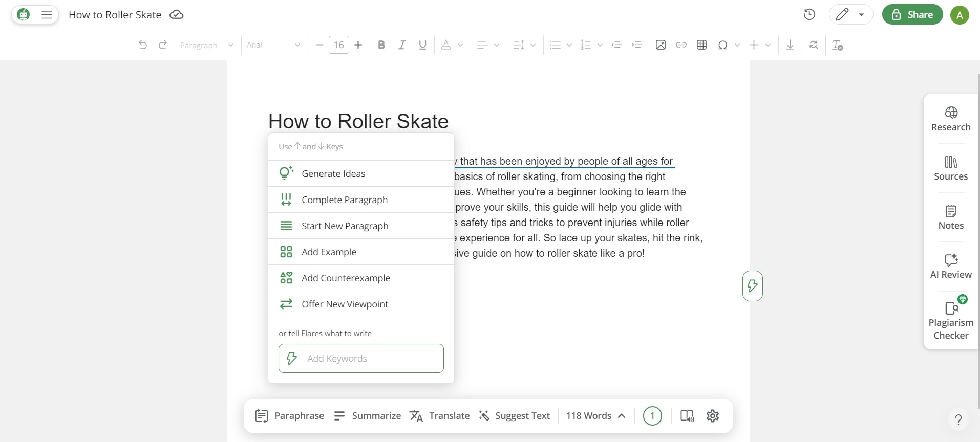Open the Research side panel

click(x=951, y=119)
